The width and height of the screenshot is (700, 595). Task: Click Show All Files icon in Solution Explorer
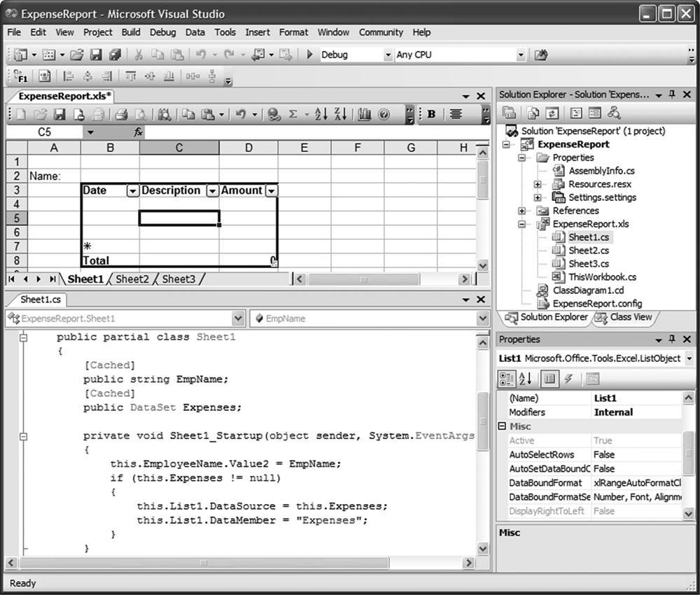[x=533, y=113]
